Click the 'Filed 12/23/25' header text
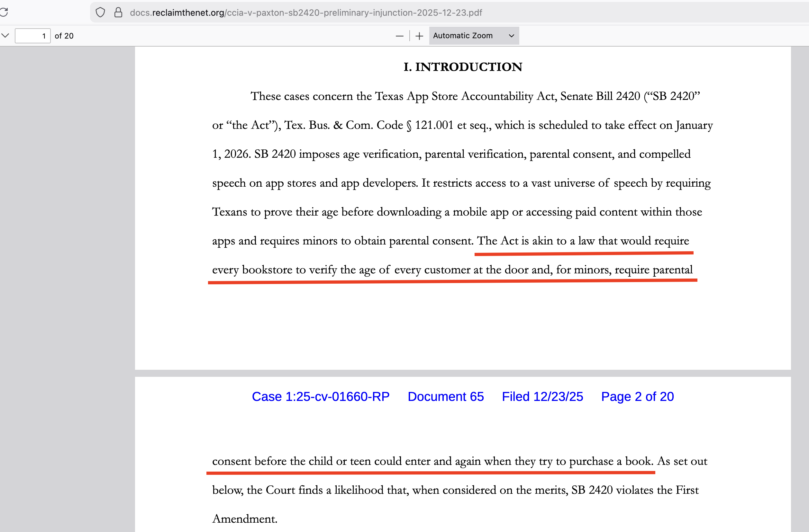The image size is (809, 532). [x=542, y=396]
